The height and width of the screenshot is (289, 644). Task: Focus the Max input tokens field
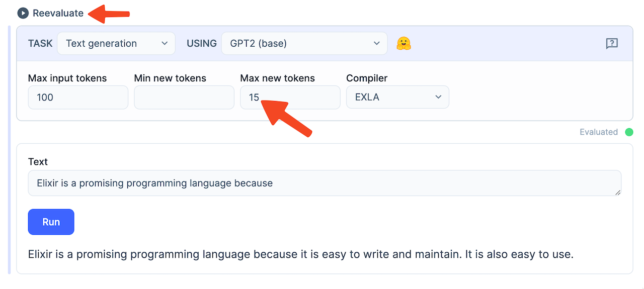click(78, 98)
